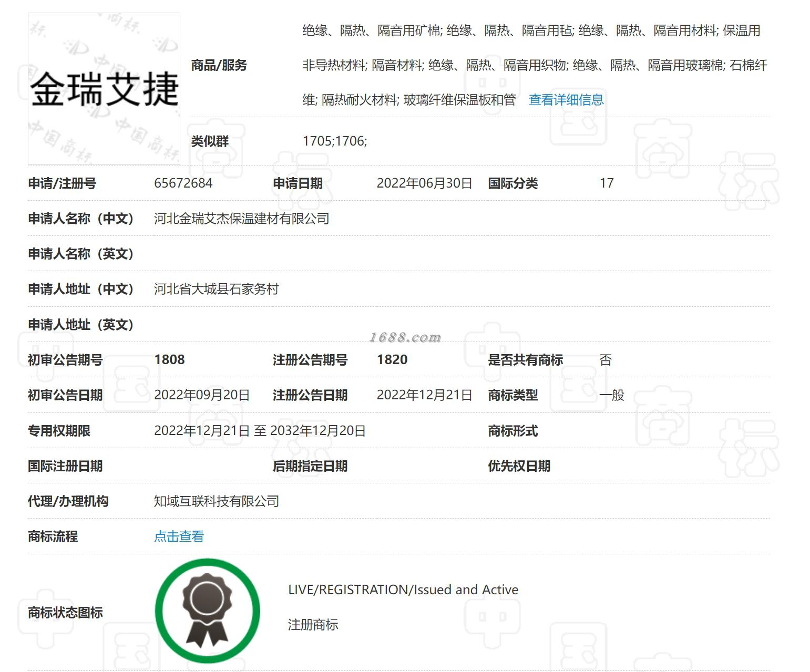
Task: Click the 申请人名称（中文） label
Action: tap(81, 219)
